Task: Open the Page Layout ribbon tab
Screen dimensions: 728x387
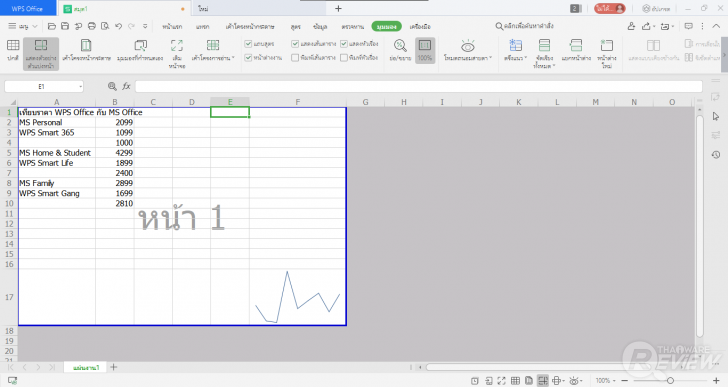Action: pyautogui.click(x=250, y=26)
